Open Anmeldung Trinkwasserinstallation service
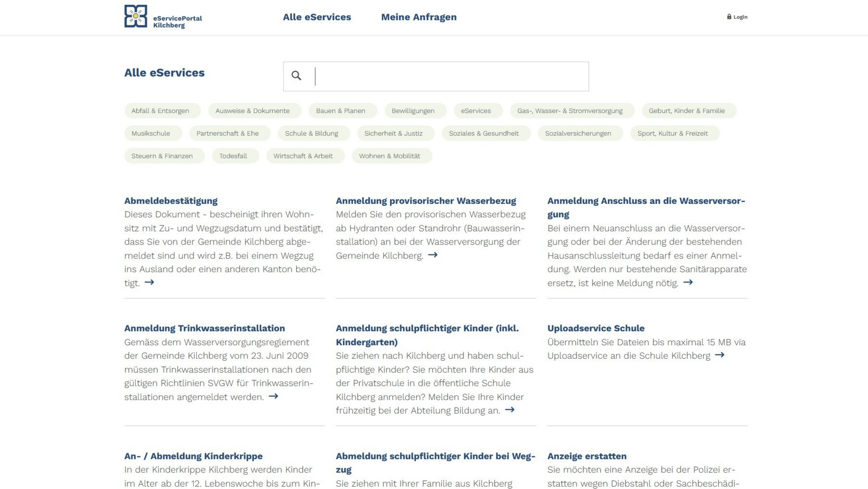Viewport: 868px width, 489px height. pyautogui.click(x=205, y=328)
